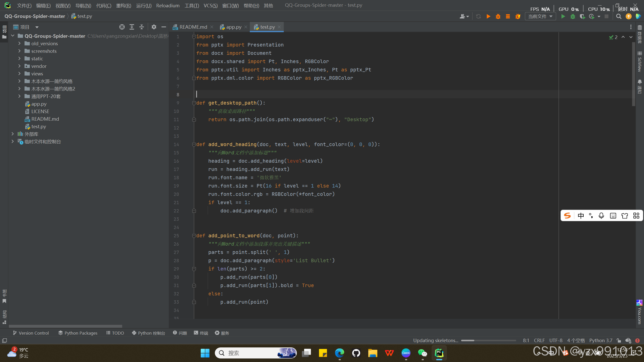Click the project panel settings gear icon
The image size is (644, 362).
tap(154, 27)
